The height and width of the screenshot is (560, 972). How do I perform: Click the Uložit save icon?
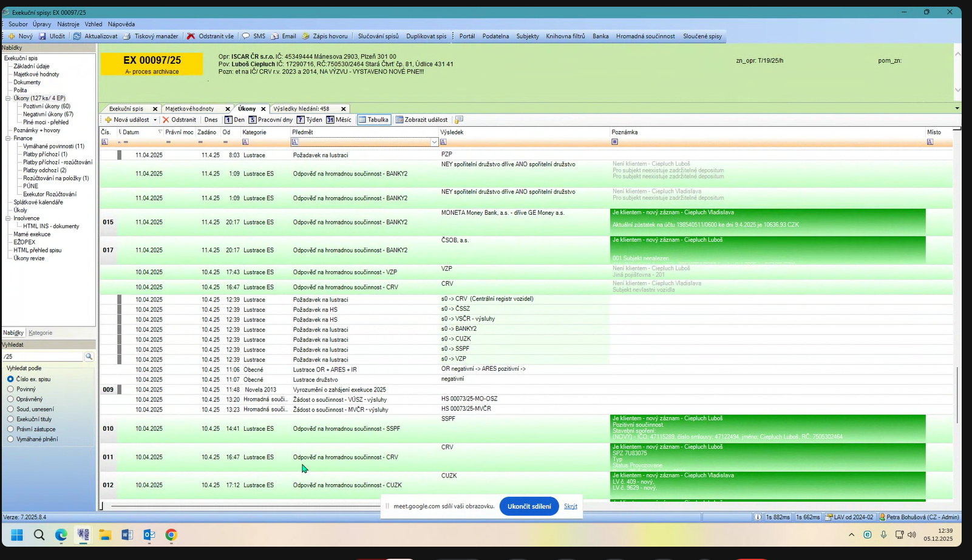tap(43, 36)
